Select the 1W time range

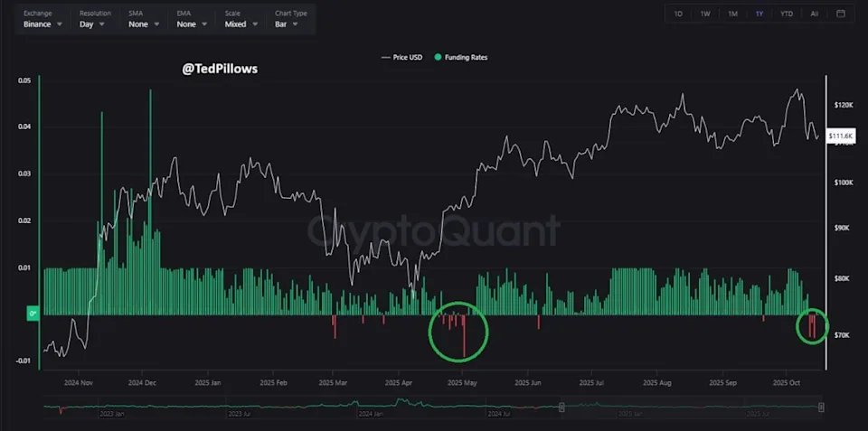click(x=705, y=14)
